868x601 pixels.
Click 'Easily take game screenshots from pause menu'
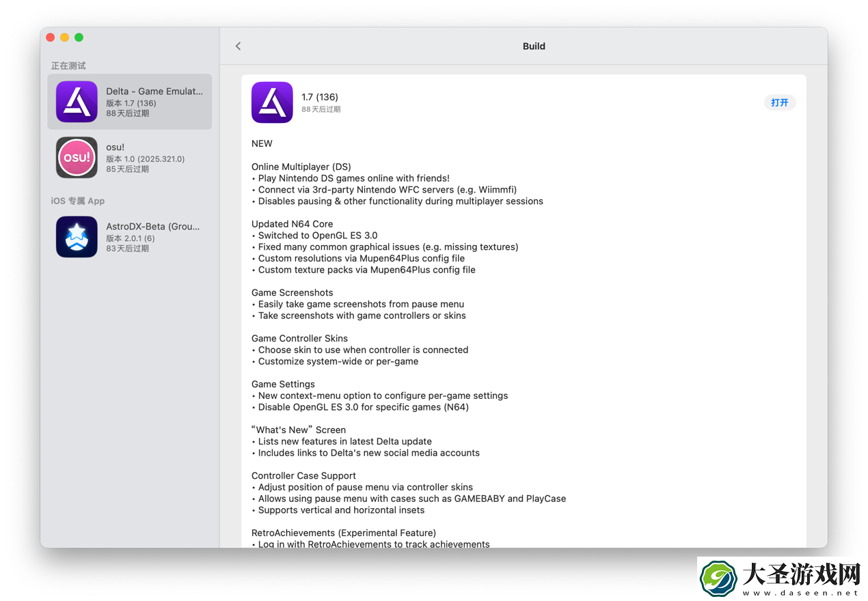click(358, 305)
